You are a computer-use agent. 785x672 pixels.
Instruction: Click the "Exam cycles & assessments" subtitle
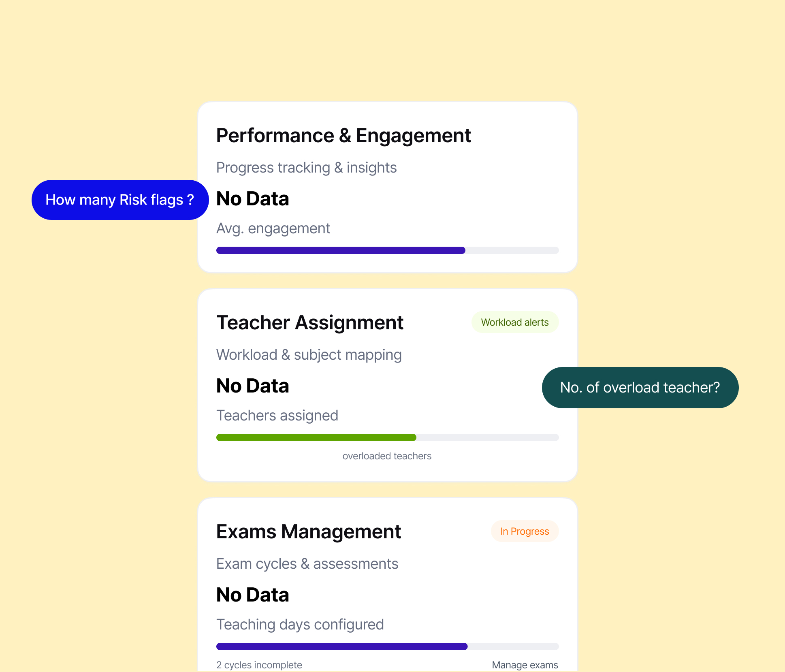tap(307, 564)
